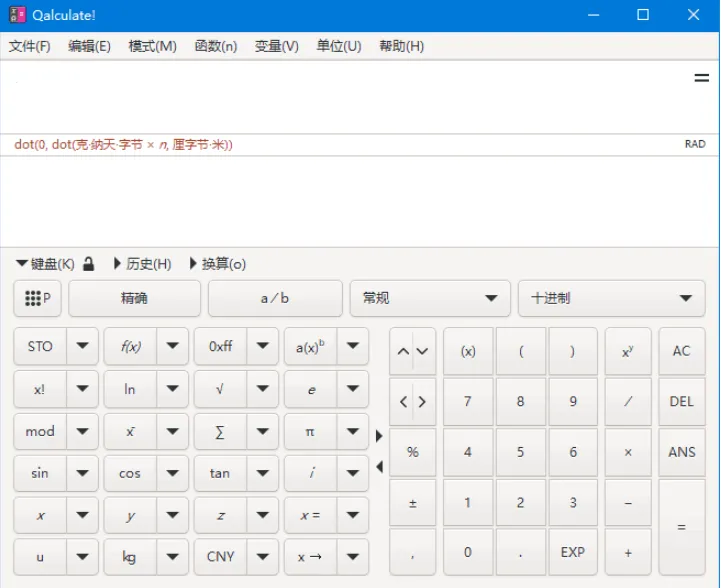Click the down arrow cursor key
The image size is (721, 588).
tap(423, 352)
